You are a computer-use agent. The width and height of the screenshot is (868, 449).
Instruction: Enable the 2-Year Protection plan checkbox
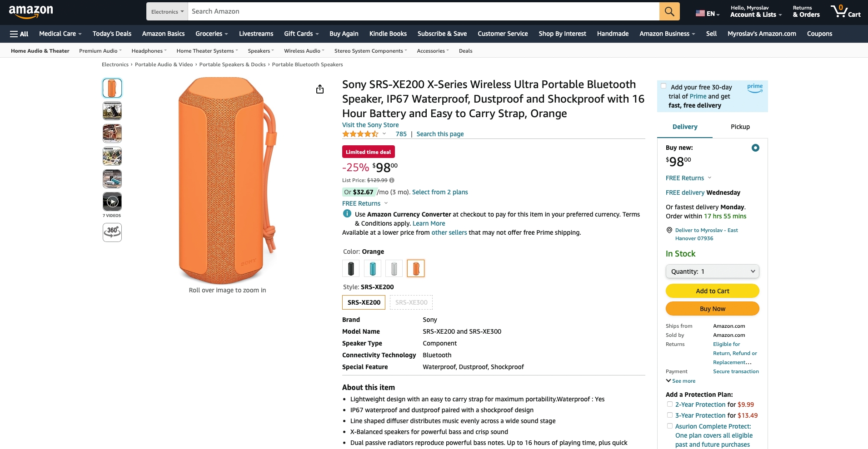pyautogui.click(x=669, y=404)
